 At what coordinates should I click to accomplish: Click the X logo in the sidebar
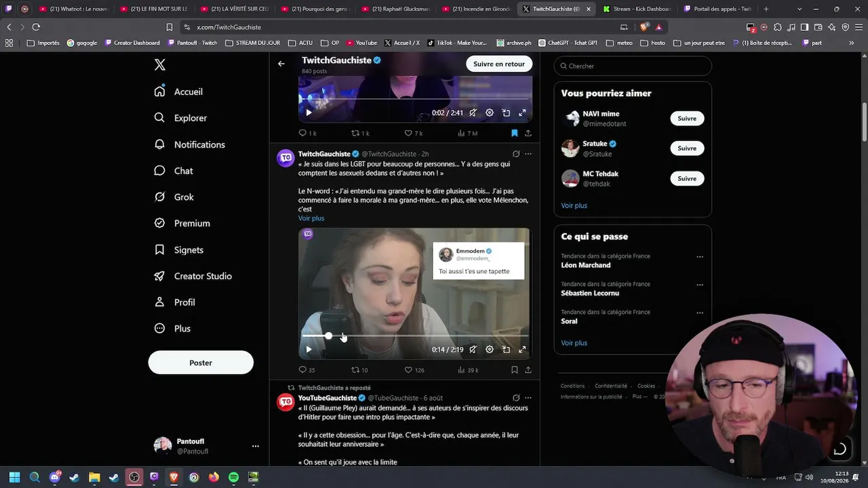click(x=160, y=65)
